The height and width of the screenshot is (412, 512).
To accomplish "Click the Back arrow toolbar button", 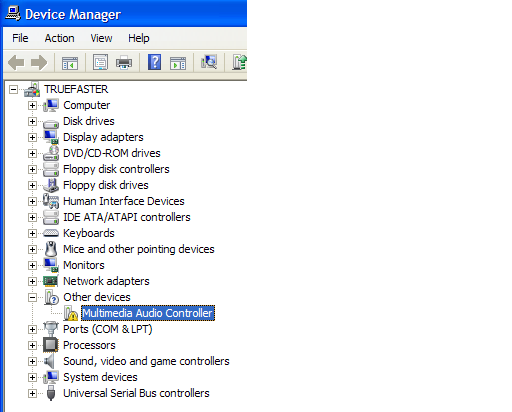I will coord(16,62).
